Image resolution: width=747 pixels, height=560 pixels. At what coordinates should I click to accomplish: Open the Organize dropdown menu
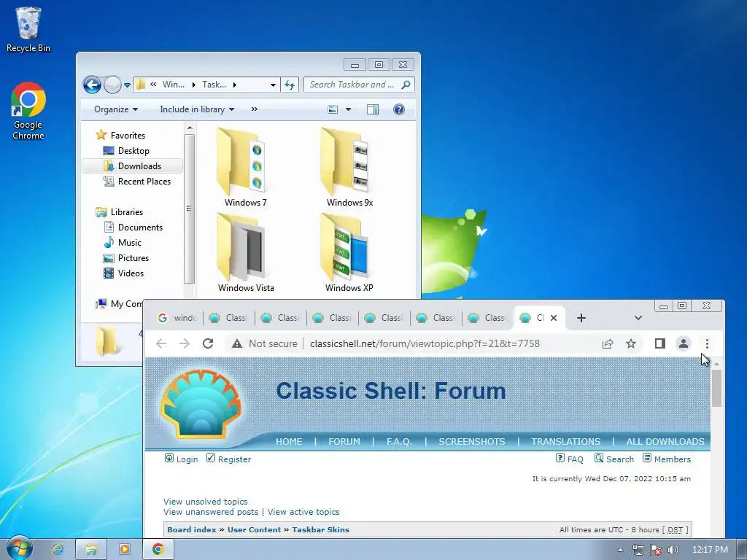point(116,109)
